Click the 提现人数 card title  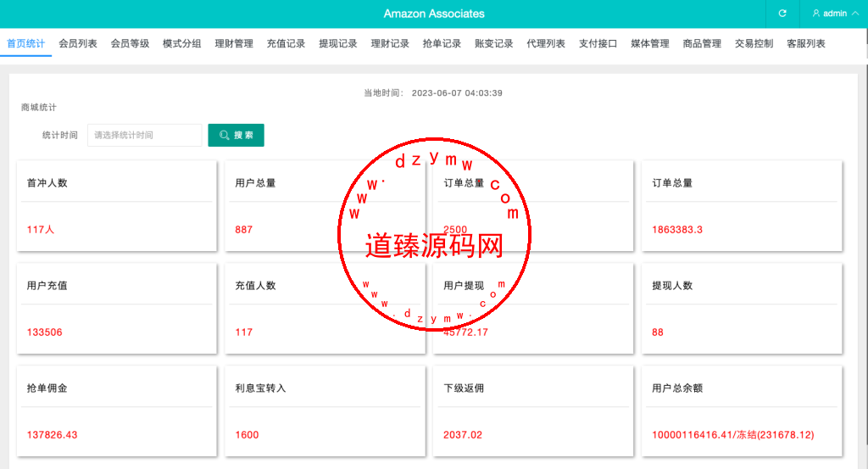coord(672,286)
